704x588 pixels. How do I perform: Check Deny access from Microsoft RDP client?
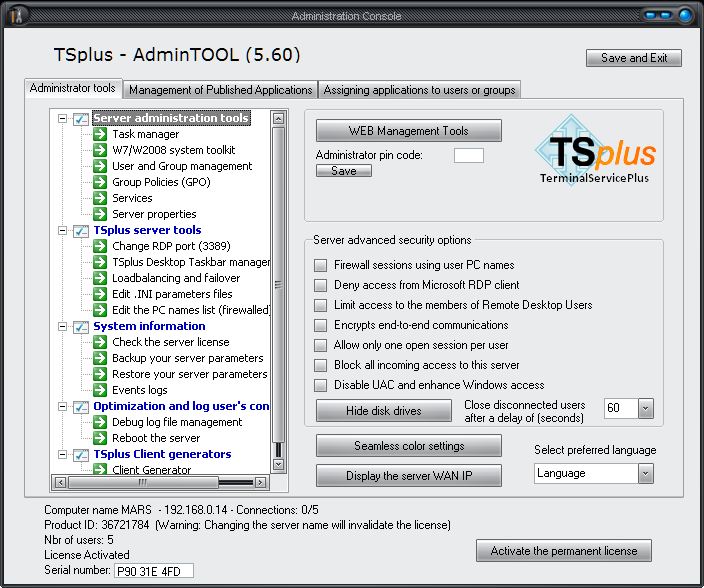(320, 285)
